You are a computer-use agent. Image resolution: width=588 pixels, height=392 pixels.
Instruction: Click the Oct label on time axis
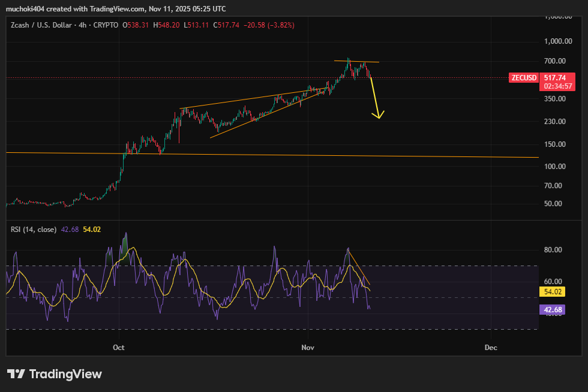tap(119, 348)
